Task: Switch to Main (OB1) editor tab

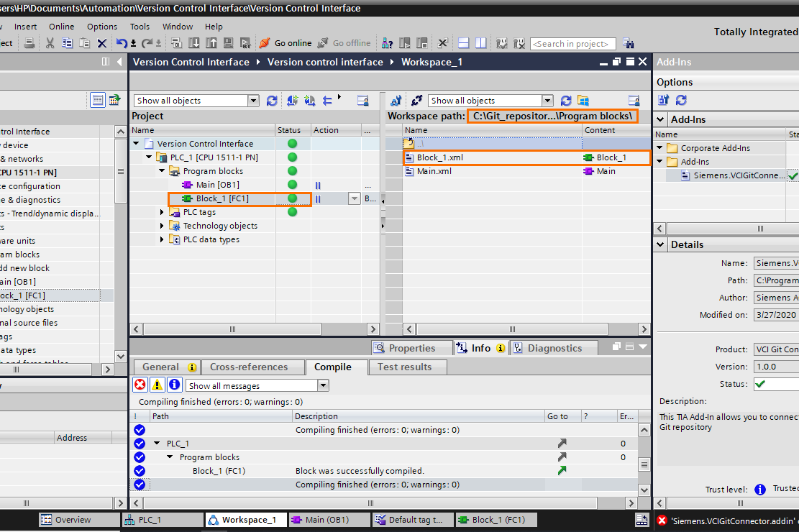Action: 329,520
